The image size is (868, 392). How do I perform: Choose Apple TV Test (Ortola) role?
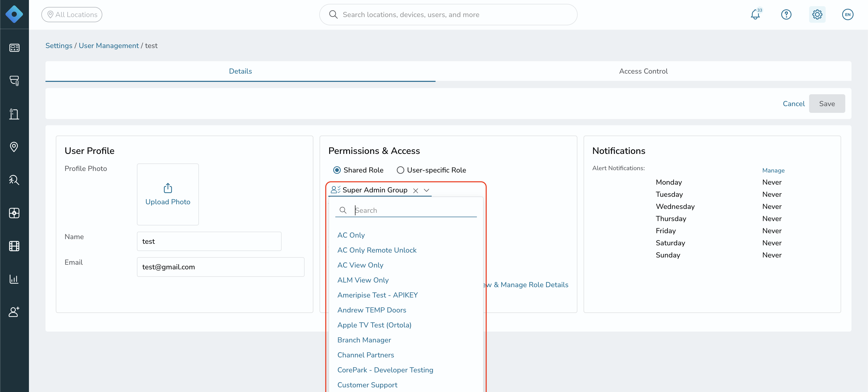pos(374,325)
